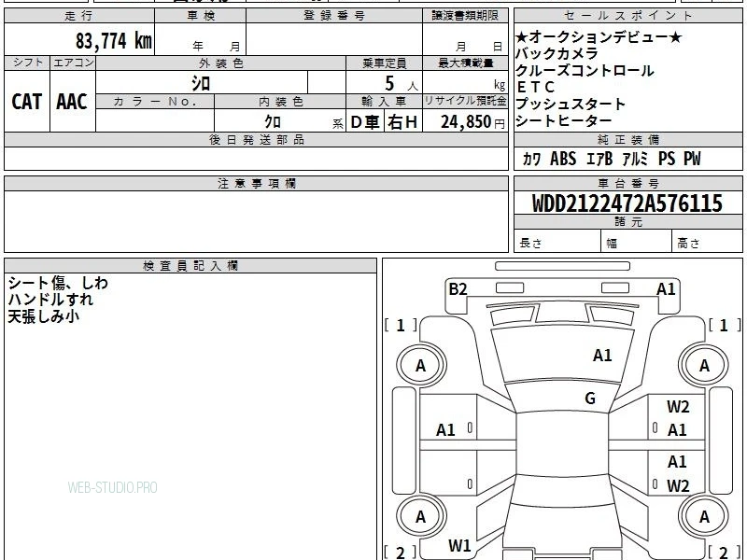The height and width of the screenshot is (560, 747).
Task: Click the 乗車定員 header
Action: tap(384, 63)
